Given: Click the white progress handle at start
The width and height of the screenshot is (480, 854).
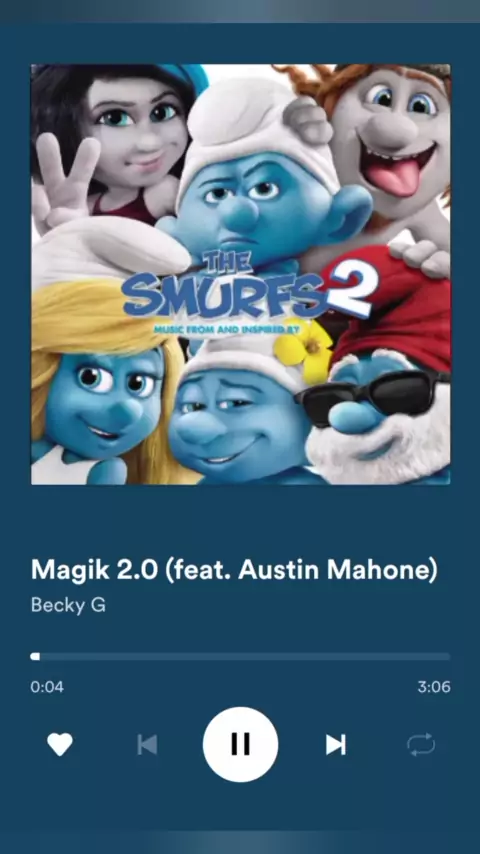Looking at the screenshot, I should pyautogui.click(x=35, y=656).
